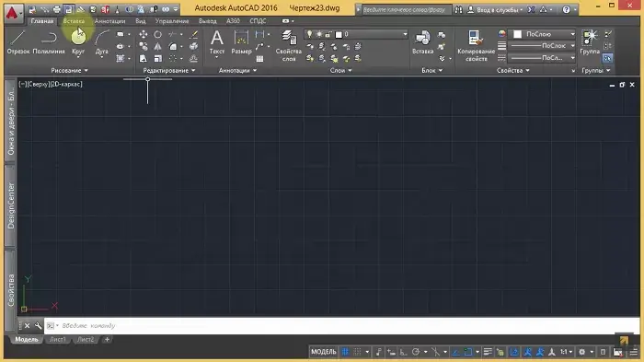Open the Свойства side palette
The image size is (644, 362).
click(x=11, y=290)
